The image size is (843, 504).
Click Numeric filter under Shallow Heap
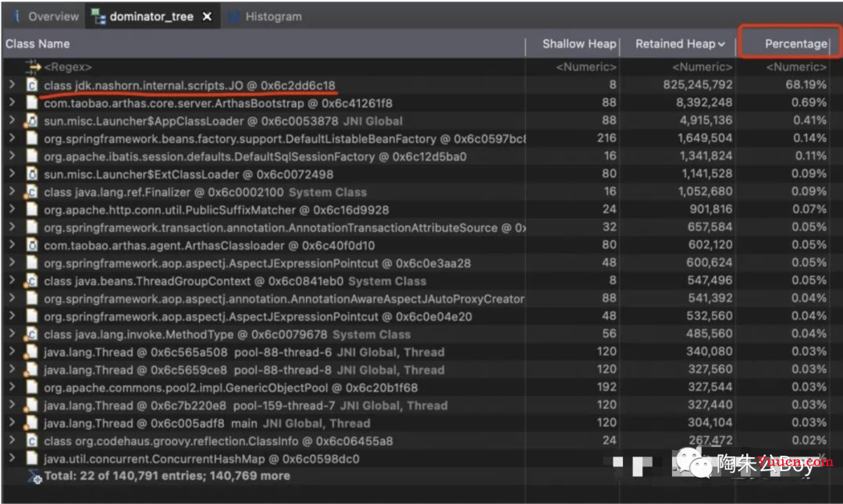(x=586, y=67)
